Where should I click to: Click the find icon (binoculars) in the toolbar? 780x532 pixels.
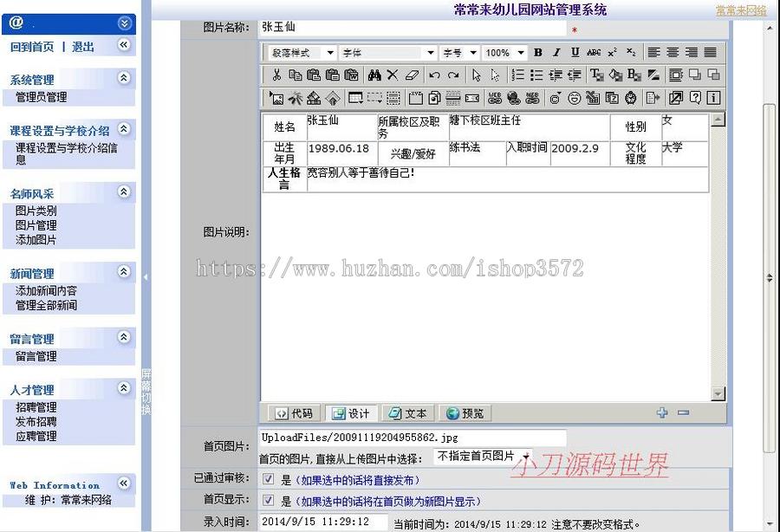pyautogui.click(x=374, y=75)
